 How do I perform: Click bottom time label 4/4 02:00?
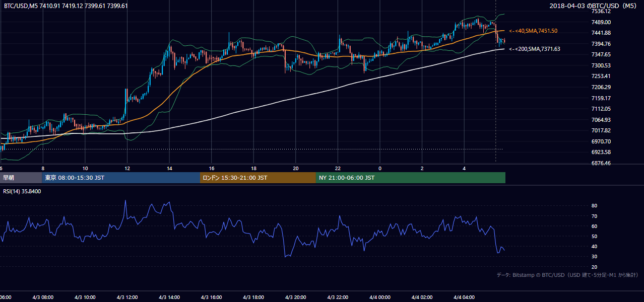coord(422,297)
